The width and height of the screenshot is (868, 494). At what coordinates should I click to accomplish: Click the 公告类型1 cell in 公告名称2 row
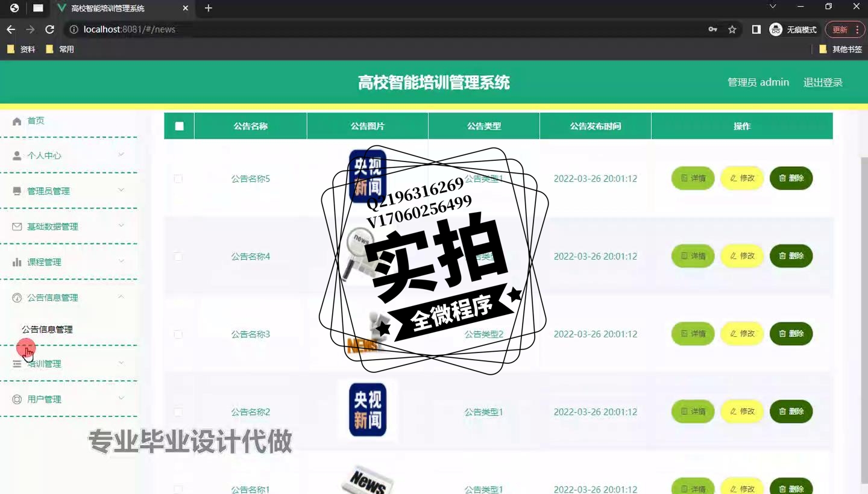[483, 412]
